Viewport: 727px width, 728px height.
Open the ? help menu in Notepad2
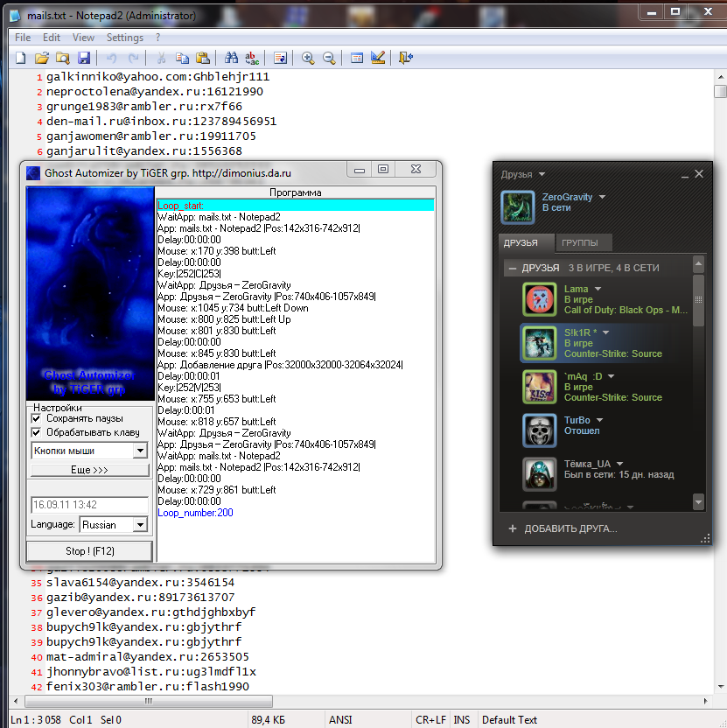coord(157,38)
